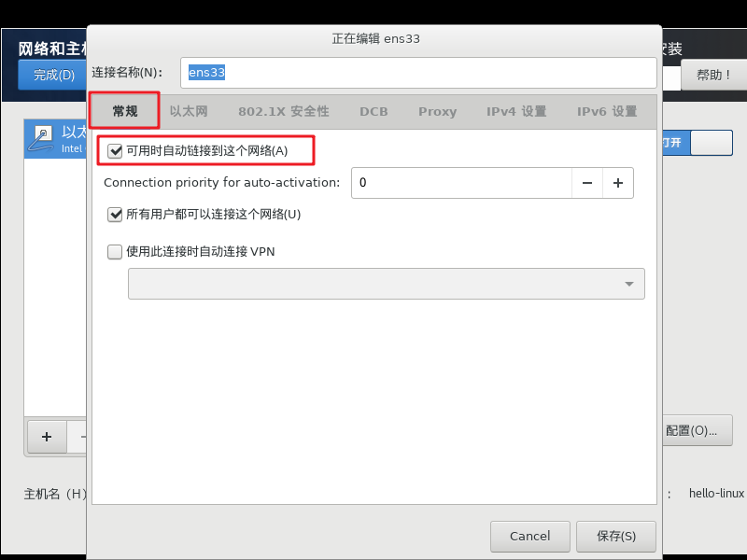This screenshot has width=747, height=560.
Task: Click the connection priority value field
Action: coord(461,183)
